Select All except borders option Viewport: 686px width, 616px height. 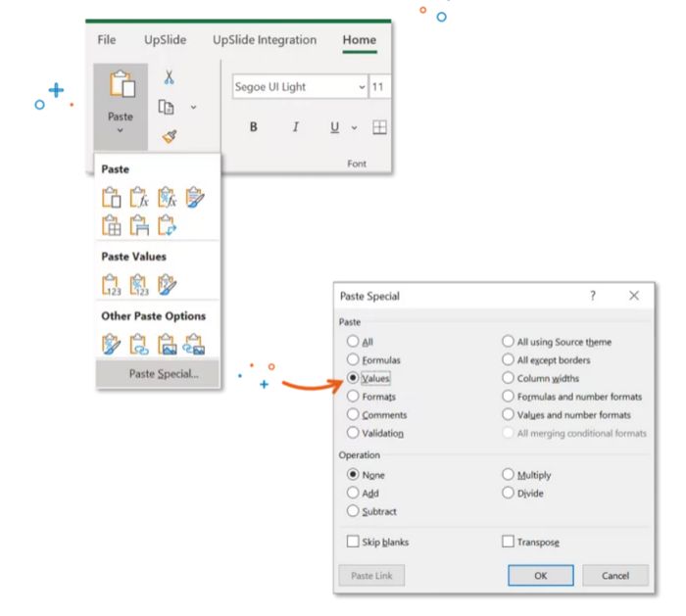click(508, 359)
